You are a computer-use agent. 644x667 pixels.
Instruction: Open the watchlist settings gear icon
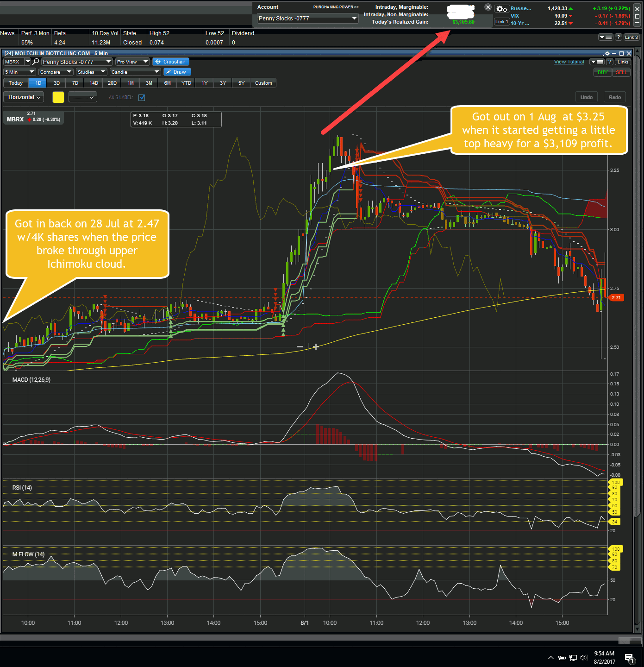tap(502, 9)
